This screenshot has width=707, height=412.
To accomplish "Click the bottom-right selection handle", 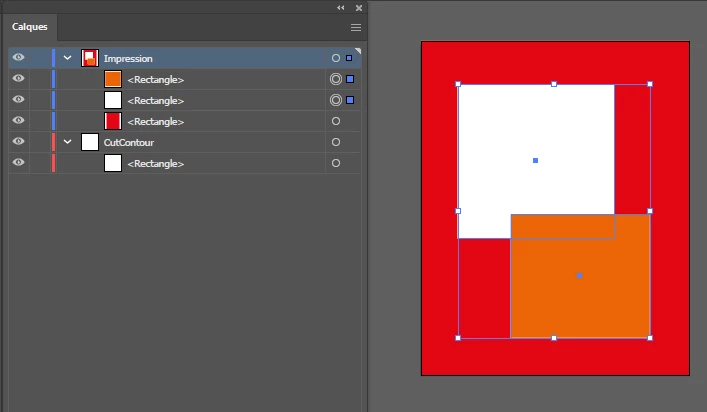I will 650,338.
